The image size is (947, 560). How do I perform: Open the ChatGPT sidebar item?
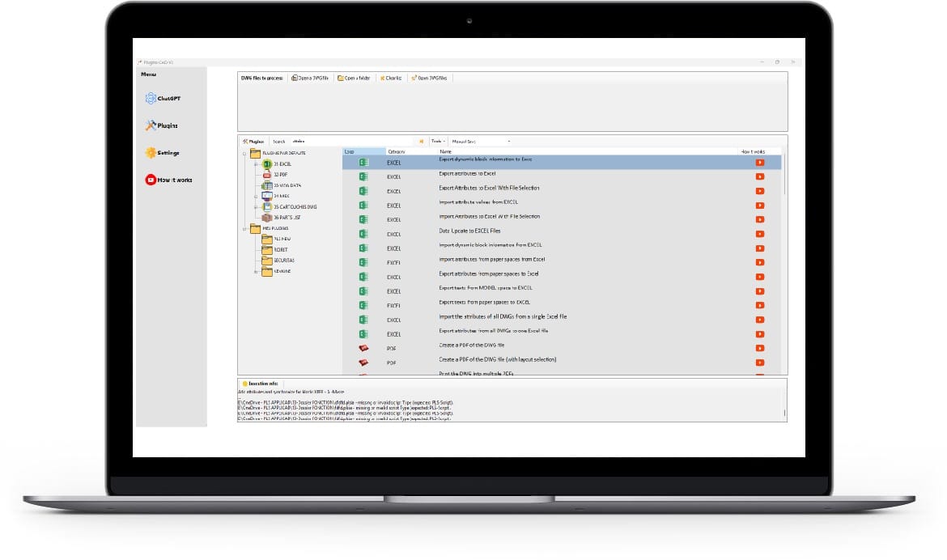coord(163,99)
